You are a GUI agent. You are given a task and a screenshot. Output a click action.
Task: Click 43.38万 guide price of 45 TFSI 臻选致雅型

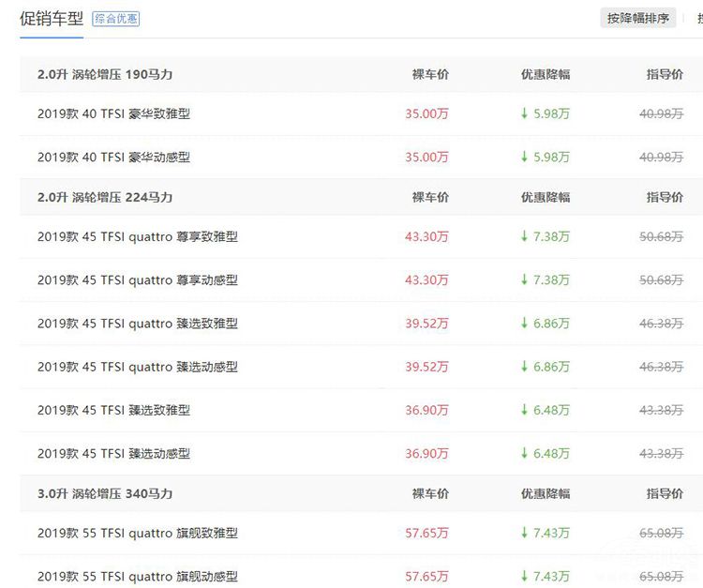click(x=662, y=411)
